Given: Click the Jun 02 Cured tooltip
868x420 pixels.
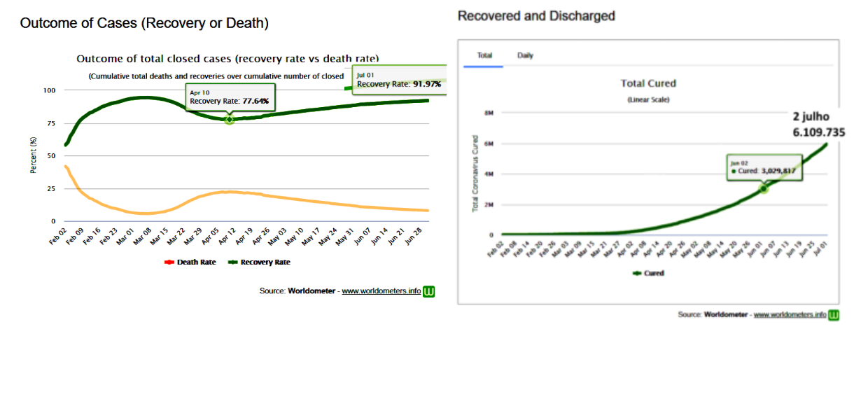Looking at the screenshot, I should [764, 167].
